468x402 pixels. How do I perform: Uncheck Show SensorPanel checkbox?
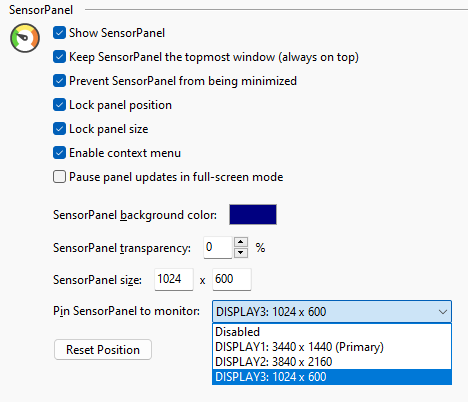click(x=59, y=33)
